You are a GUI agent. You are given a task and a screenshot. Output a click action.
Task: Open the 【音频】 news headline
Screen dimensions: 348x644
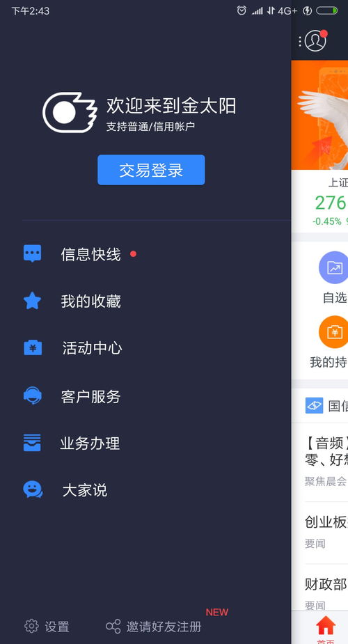click(x=326, y=451)
